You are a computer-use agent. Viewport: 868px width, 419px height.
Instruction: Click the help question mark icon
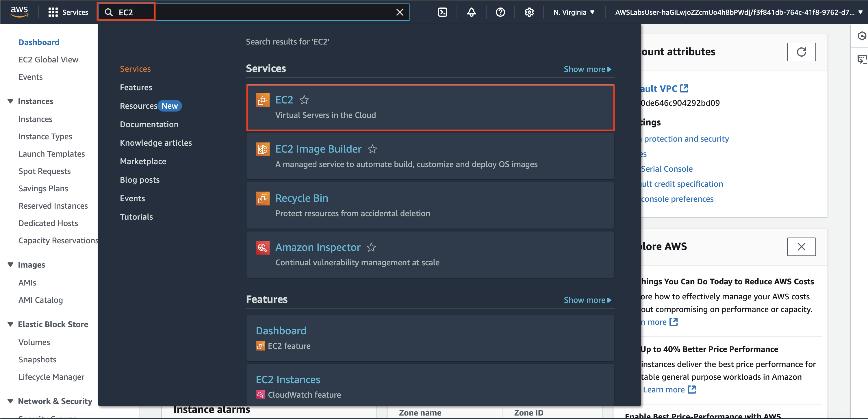tap(500, 12)
